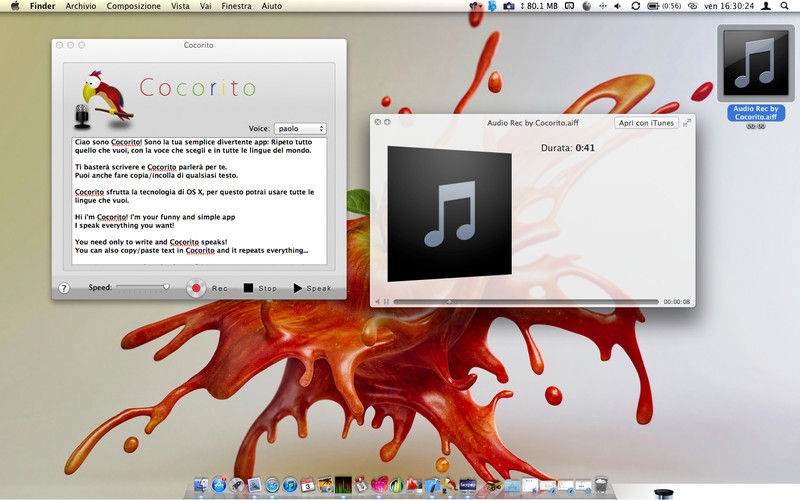
Task: Click the menu bar clock ven 16:30:24
Action: pos(729,6)
